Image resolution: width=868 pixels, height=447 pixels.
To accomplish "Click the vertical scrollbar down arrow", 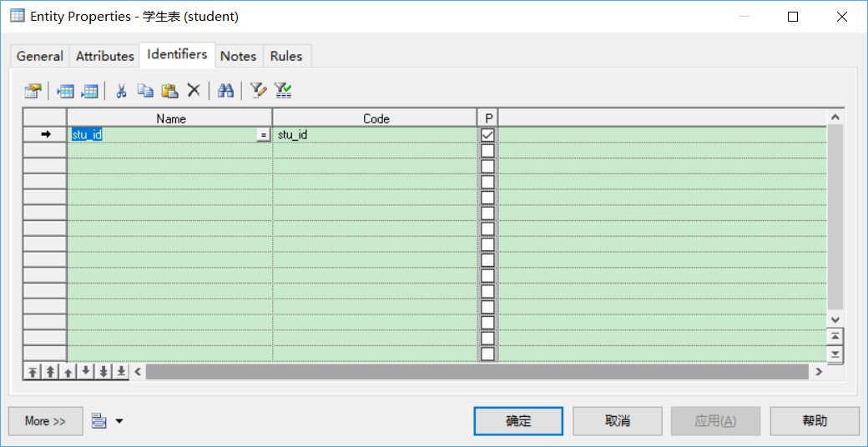I will (x=835, y=319).
